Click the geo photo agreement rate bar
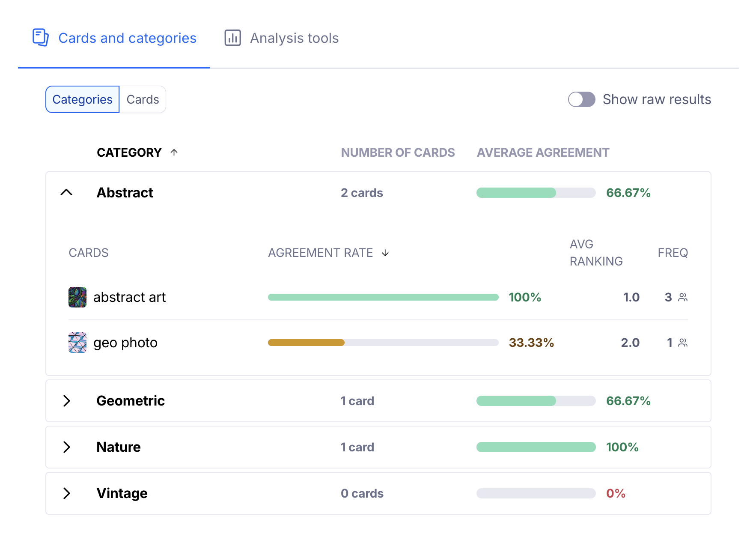 (x=383, y=343)
